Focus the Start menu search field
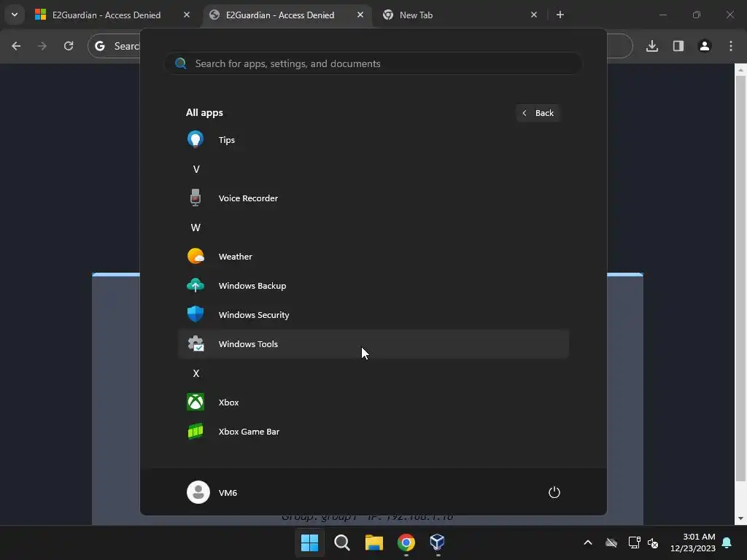 (373, 63)
